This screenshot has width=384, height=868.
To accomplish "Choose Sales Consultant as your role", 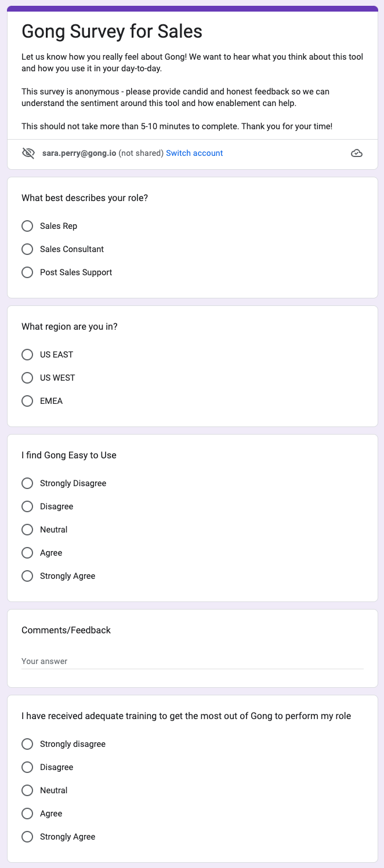I will (x=27, y=249).
